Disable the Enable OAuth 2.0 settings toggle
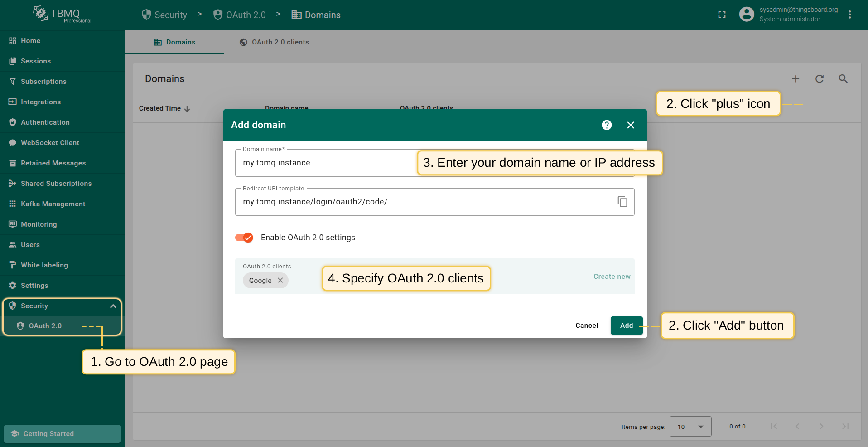Image resolution: width=868 pixels, height=447 pixels. 244,238
